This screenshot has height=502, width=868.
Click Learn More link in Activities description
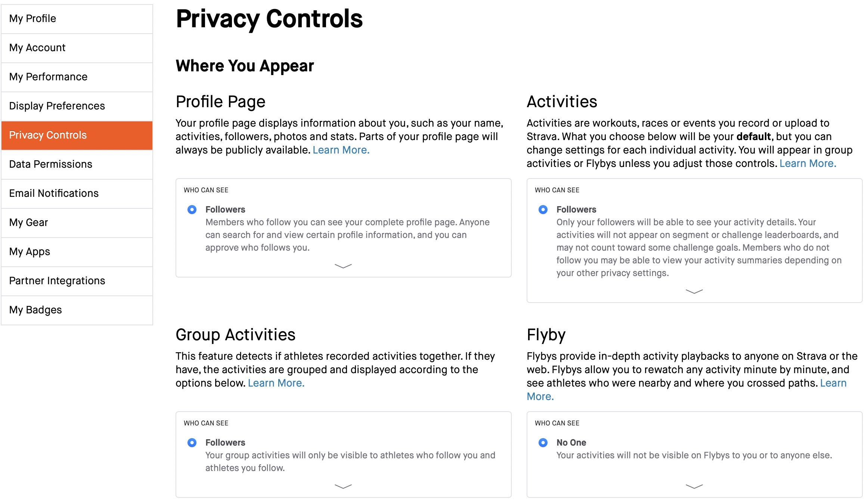808,164
